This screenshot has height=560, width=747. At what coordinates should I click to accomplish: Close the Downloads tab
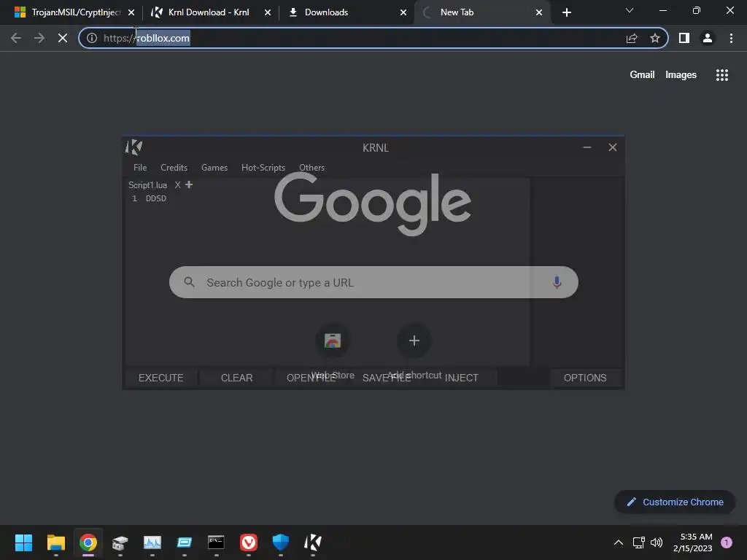tap(403, 12)
